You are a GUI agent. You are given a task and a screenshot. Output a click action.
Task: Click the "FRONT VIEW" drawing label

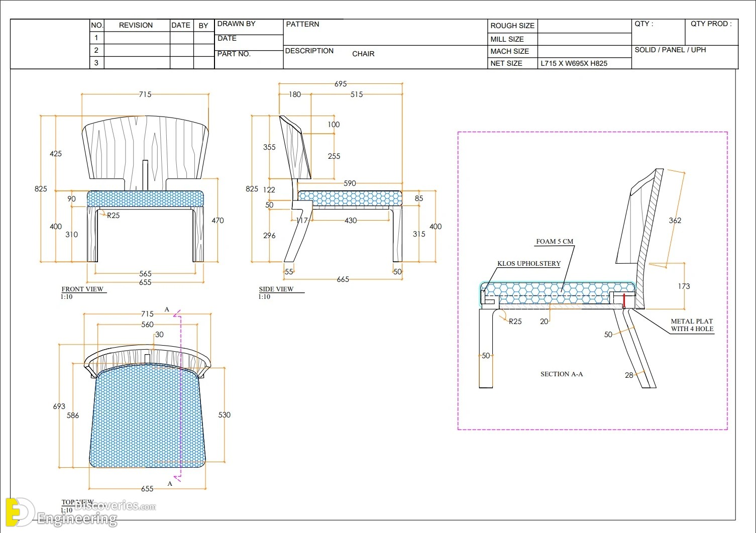[82, 289]
